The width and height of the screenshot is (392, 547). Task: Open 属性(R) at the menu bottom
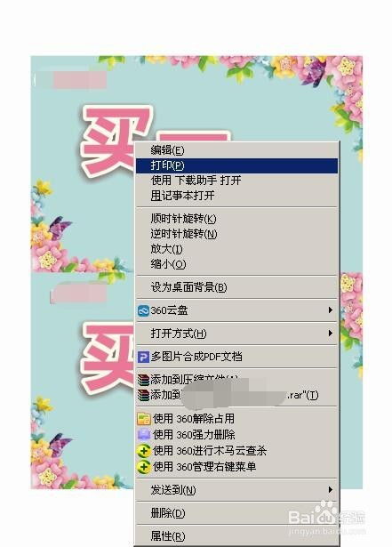tap(236, 535)
